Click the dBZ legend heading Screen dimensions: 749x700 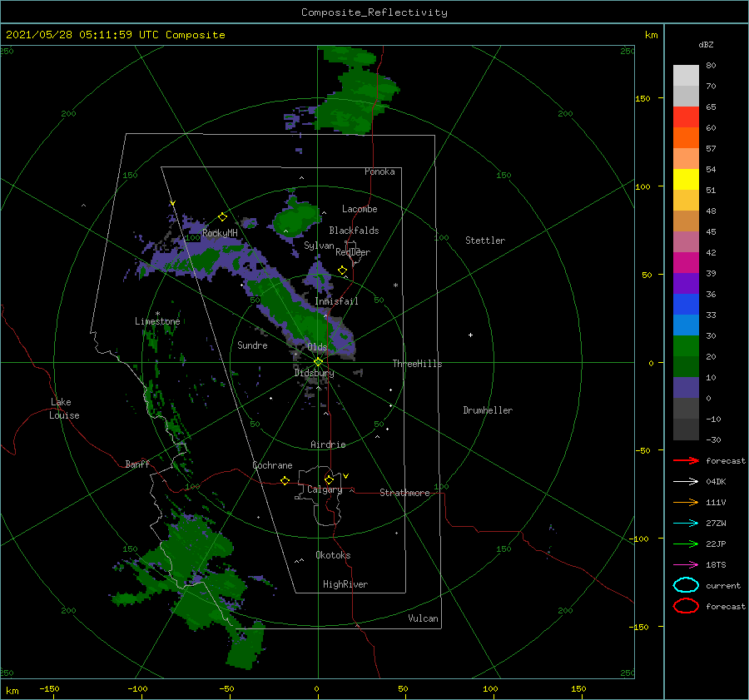pyautogui.click(x=706, y=44)
